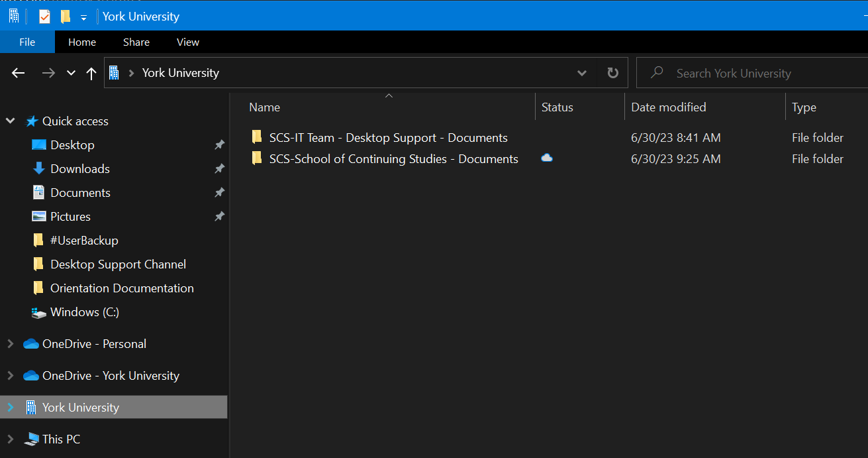This screenshot has width=868, height=458.
Task: Expand the OneDrive - York University node
Action: click(10, 375)
